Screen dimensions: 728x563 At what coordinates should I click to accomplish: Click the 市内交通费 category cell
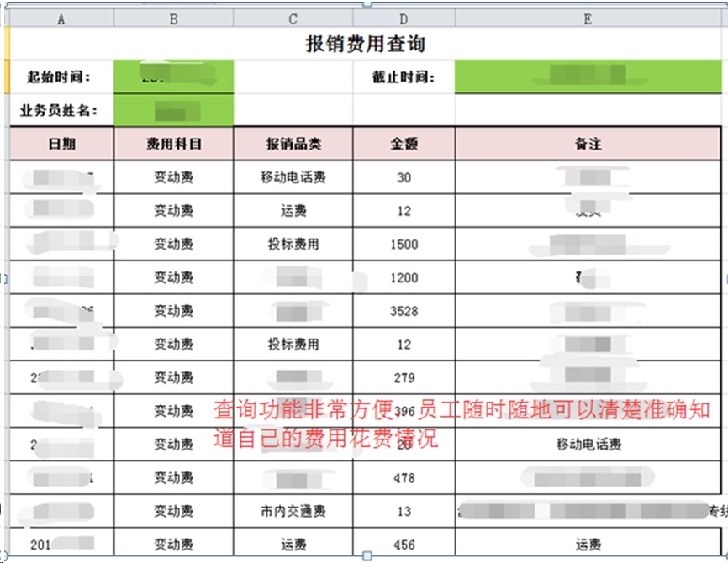[x=293, y=511]
